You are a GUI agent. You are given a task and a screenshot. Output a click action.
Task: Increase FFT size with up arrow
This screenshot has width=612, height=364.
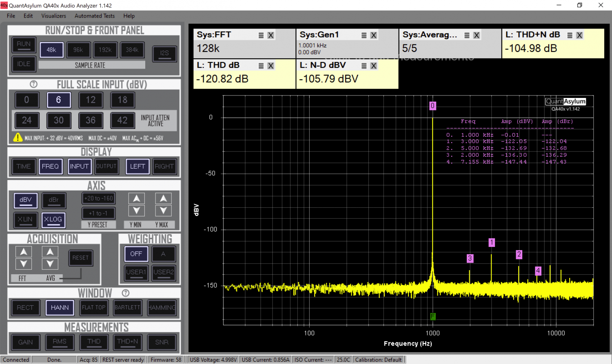[24, 252]
